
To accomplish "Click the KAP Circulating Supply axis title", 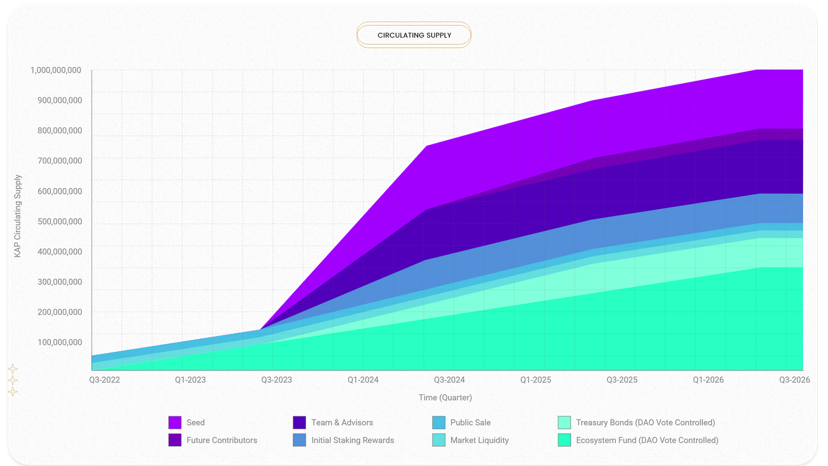I will (18, 216).
